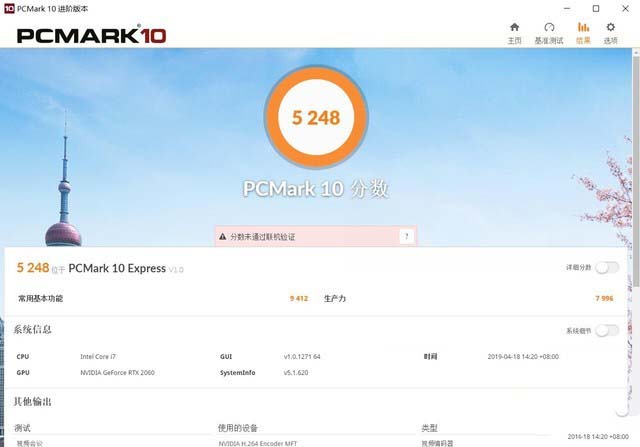Enable the 系统细节 toggle switch
640x447 pixels.
(607, 330)
